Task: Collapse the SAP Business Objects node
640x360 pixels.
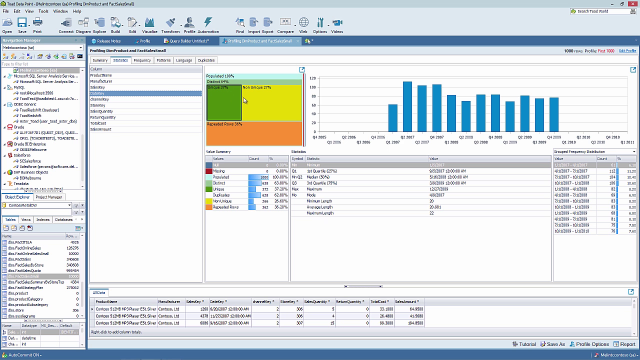Action: tap(5, 173)
